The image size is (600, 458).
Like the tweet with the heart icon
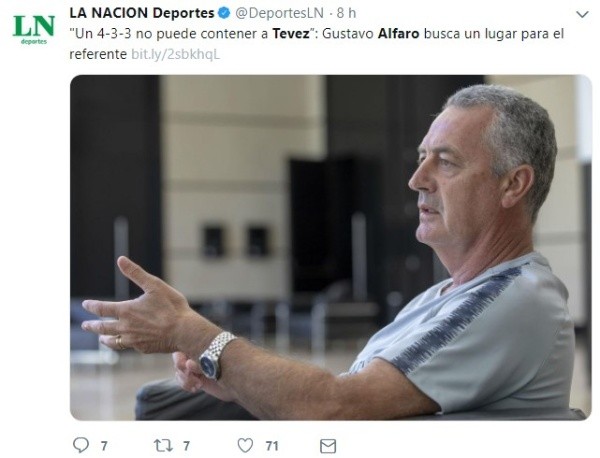click(x=245, y=446)
